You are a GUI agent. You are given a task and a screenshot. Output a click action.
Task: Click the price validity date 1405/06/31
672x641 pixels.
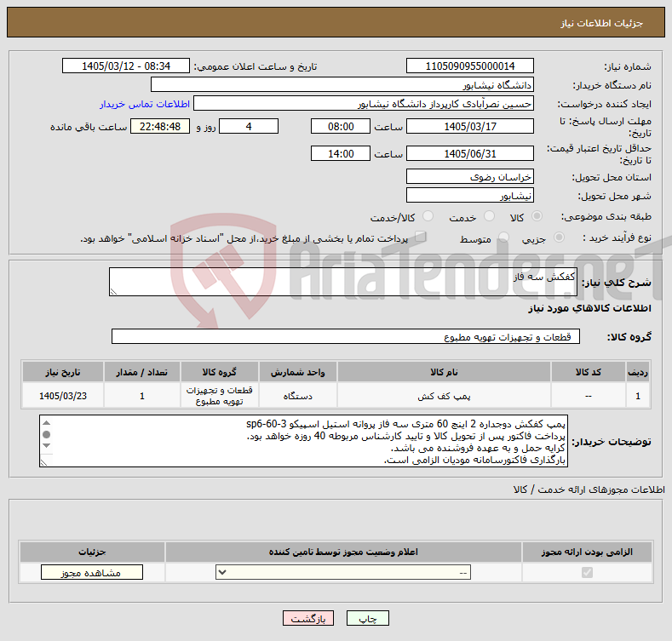[x=469, y=153]
